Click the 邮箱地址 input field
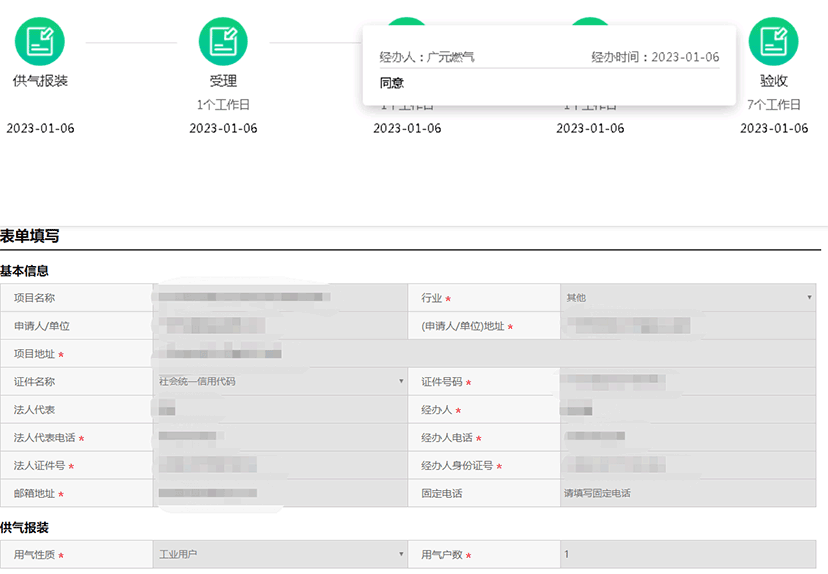Screen dimensions: 828x574 (280, 494)
